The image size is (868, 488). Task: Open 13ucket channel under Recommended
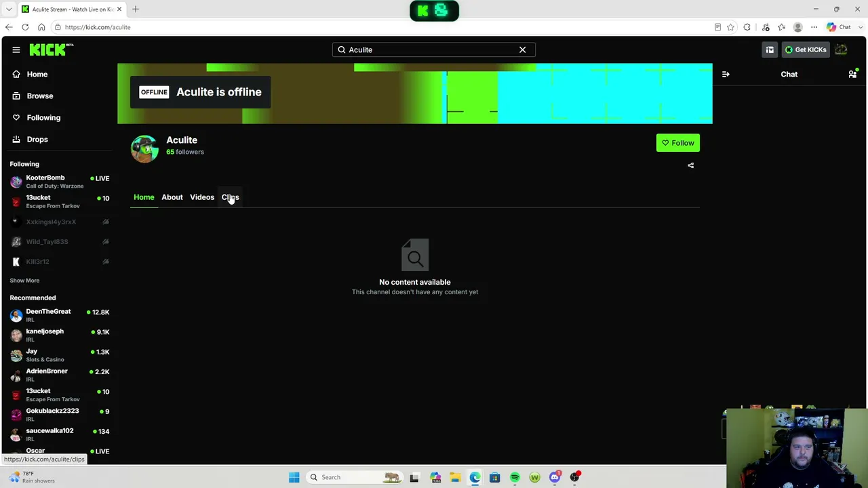point(60,394)
